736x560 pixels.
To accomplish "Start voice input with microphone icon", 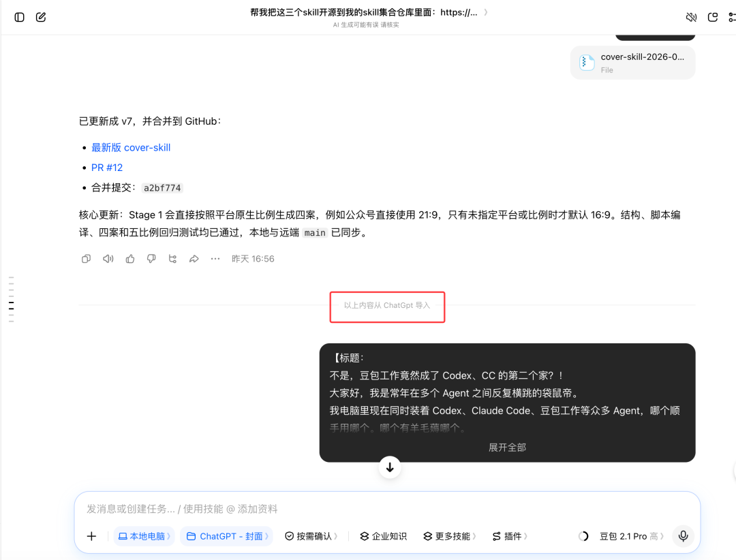I will (x=683, y=536).
